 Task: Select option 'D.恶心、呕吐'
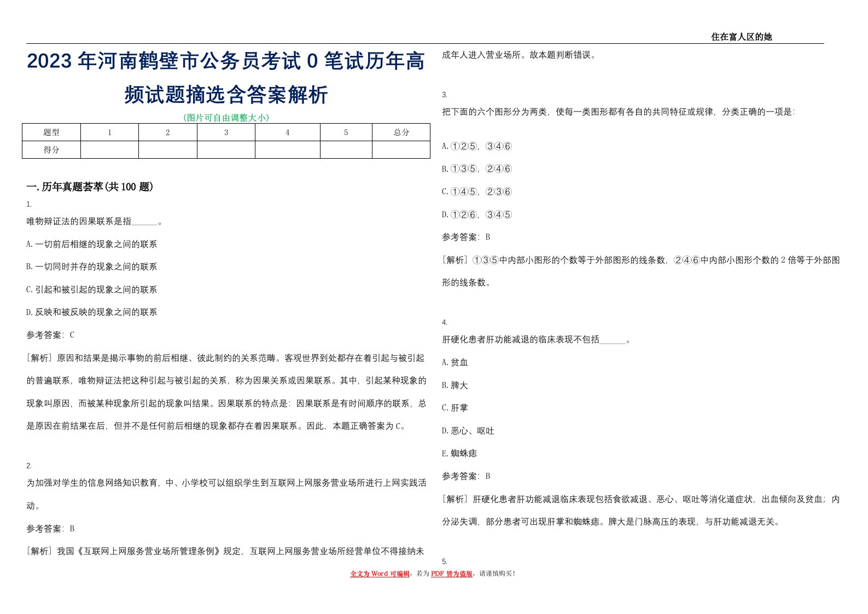(x=468, y=431)
